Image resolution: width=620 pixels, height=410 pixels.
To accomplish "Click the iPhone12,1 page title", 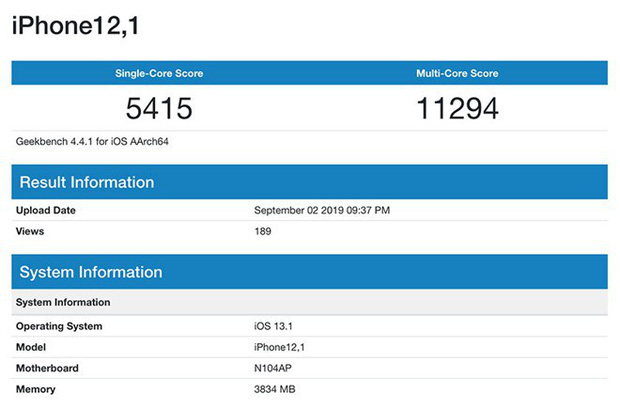I will (76, 27).
